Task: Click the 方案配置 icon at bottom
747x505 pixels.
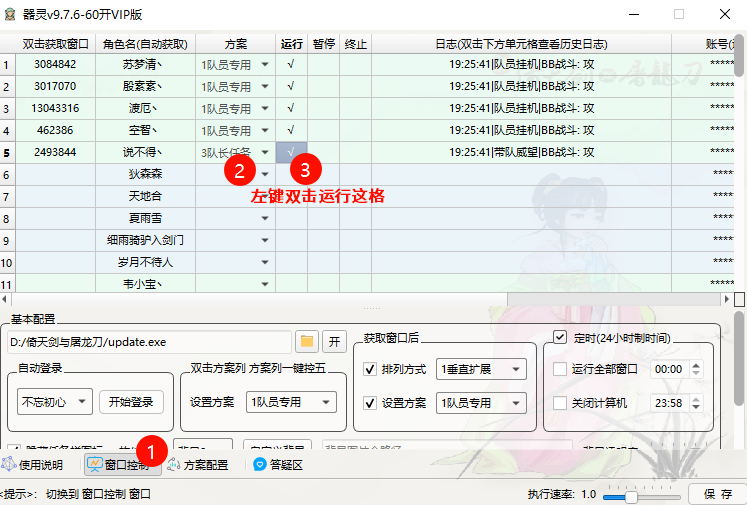Action: point(197,465)
